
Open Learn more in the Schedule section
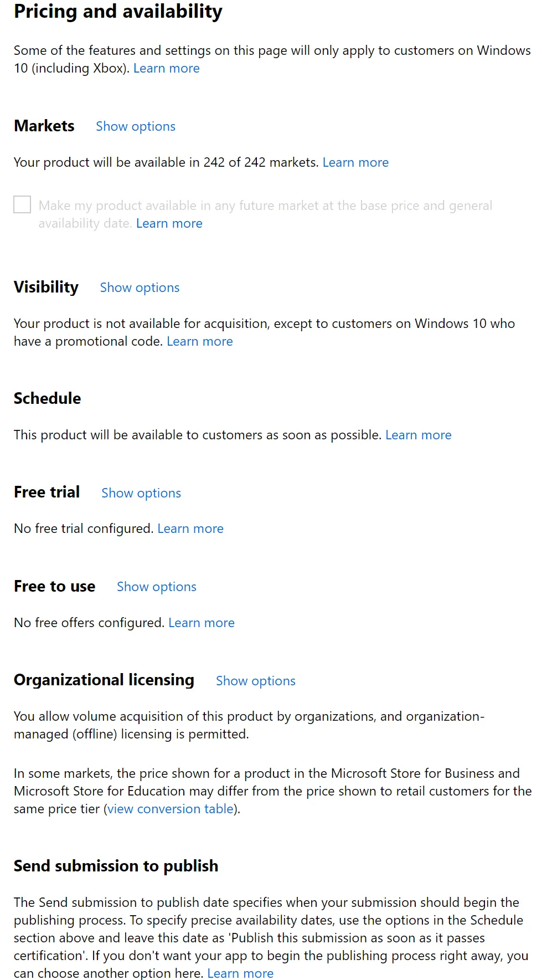tap(418, 435)
